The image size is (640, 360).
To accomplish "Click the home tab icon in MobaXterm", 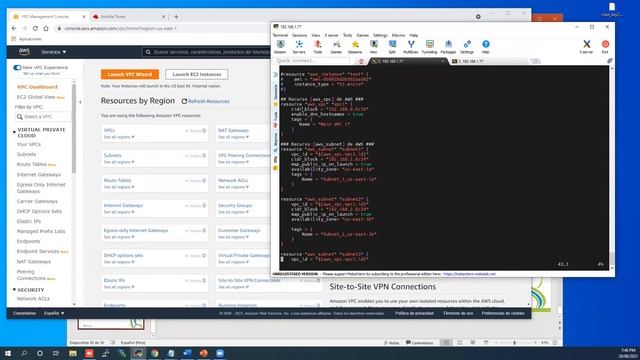I will (x=361, y=61).
